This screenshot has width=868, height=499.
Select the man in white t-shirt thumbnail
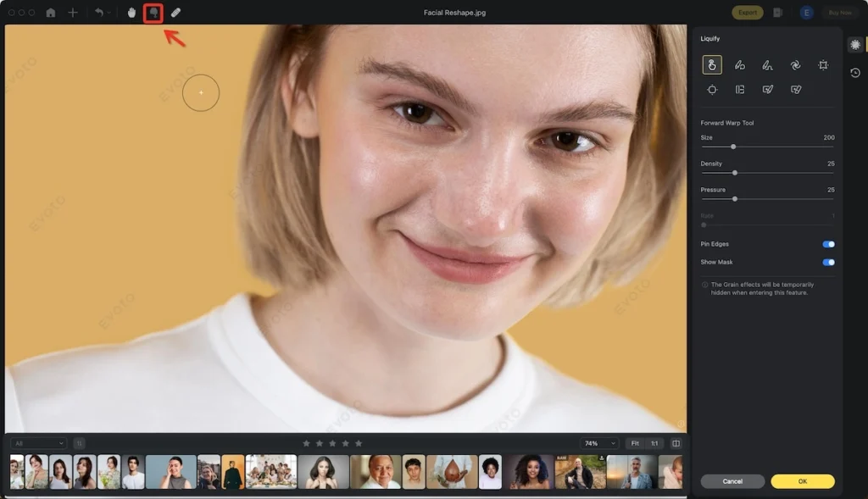(x=133, y=472)
